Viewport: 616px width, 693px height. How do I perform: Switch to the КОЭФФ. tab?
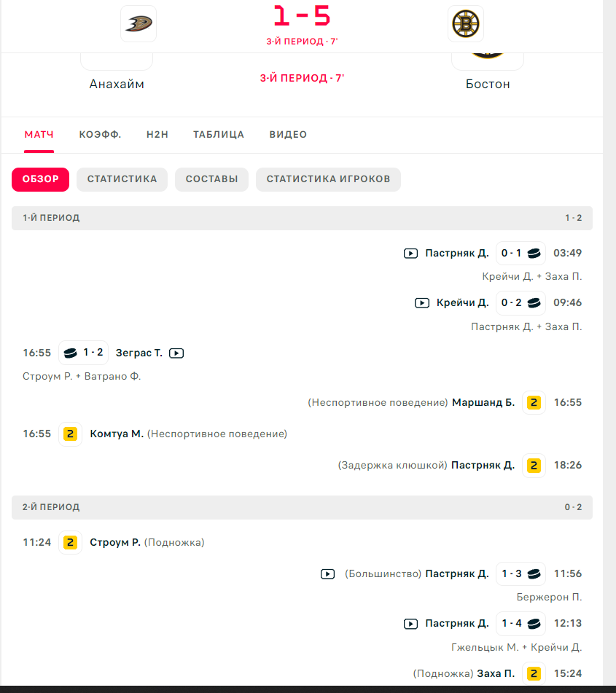point(100,134)
